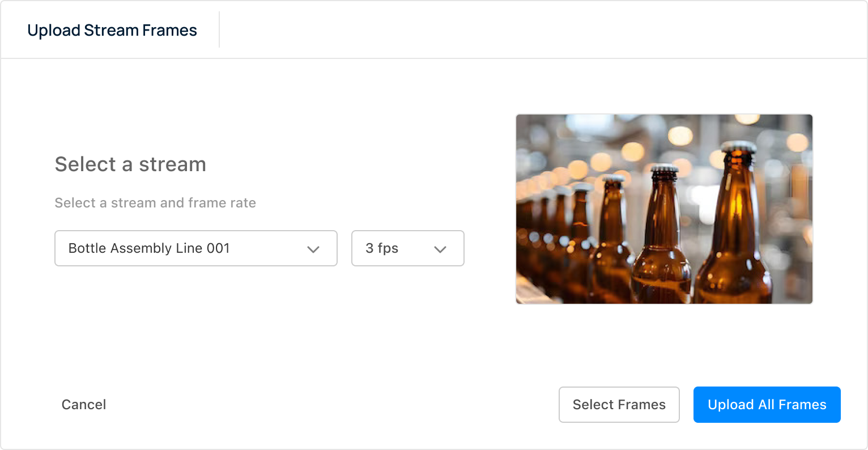868x450 pixels.
Task: Click the Select Frames button
Action: coord(619,405)
